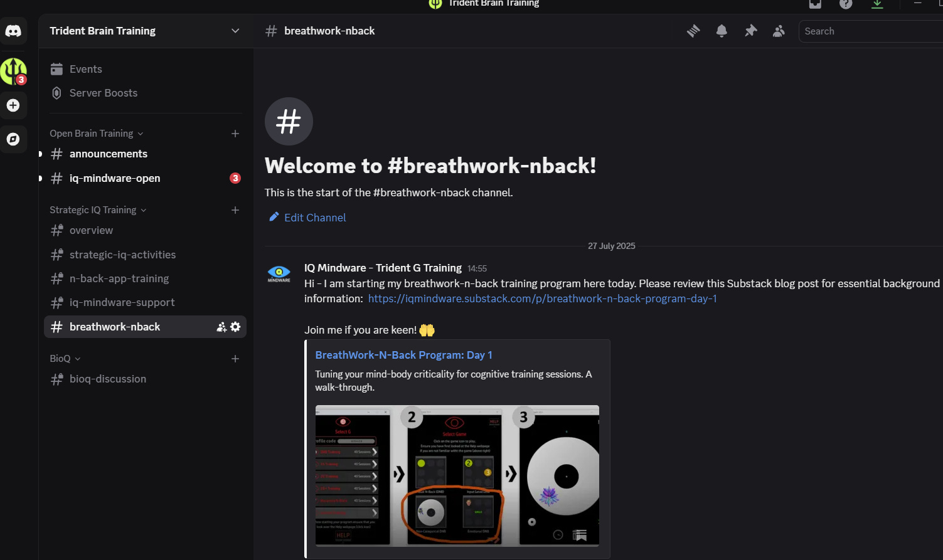Image resolution: width=943 pixels, height=560 pixels.
Task: Open Server Boosts
Action: [145, 93]
